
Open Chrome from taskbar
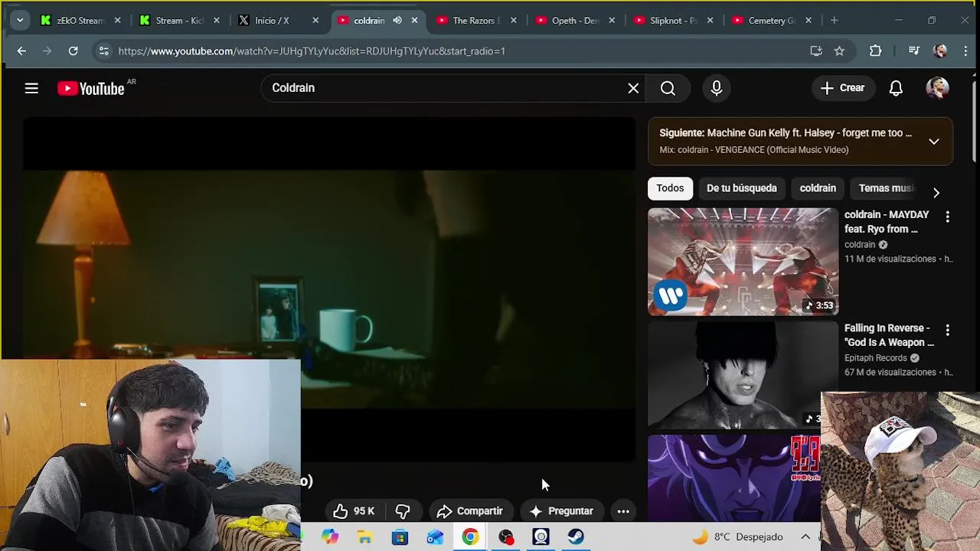[x=470, y=537]
